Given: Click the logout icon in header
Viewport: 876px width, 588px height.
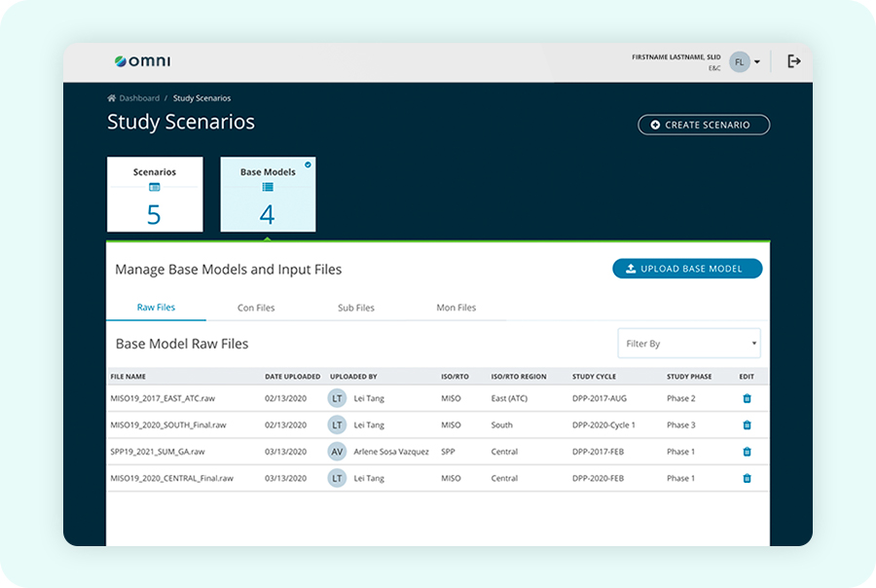Looking at the screenshot, I should 794,61.
